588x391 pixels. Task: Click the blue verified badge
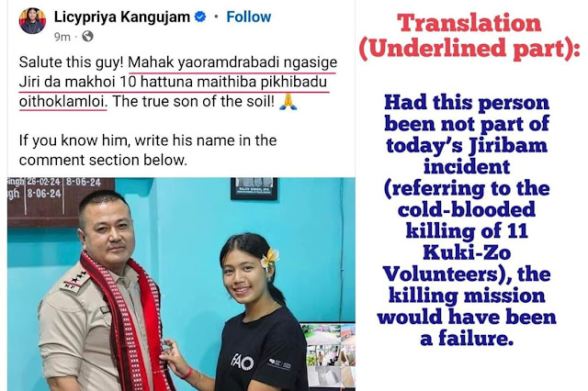click(x=200, y=17)
